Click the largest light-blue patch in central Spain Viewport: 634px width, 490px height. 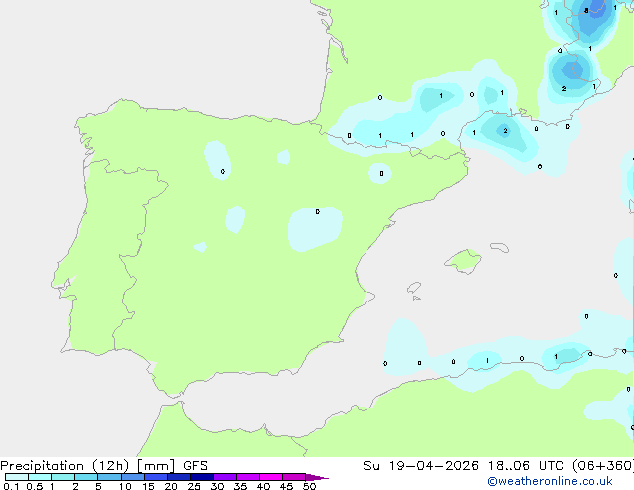(315, 229)
